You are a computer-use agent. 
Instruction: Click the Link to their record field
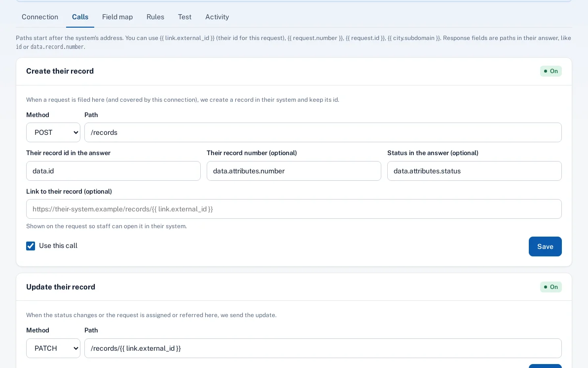[x=294, y=209]
